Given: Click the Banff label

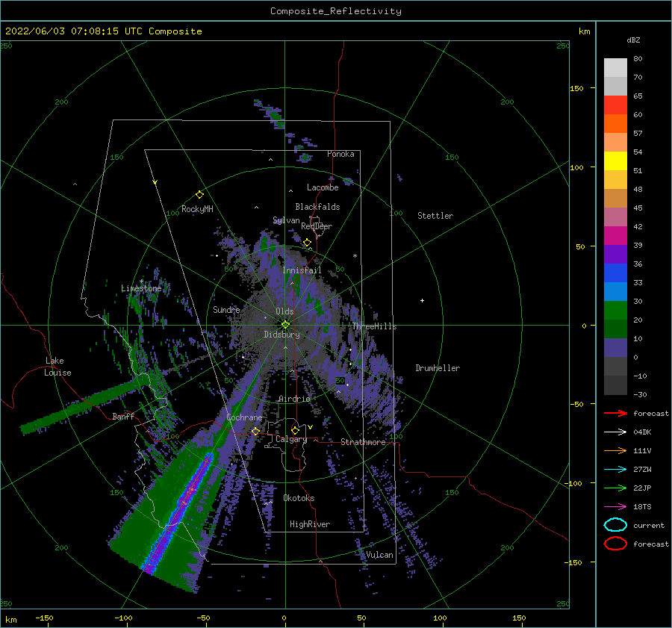Looking at the screenshot, I should [123, 417].
